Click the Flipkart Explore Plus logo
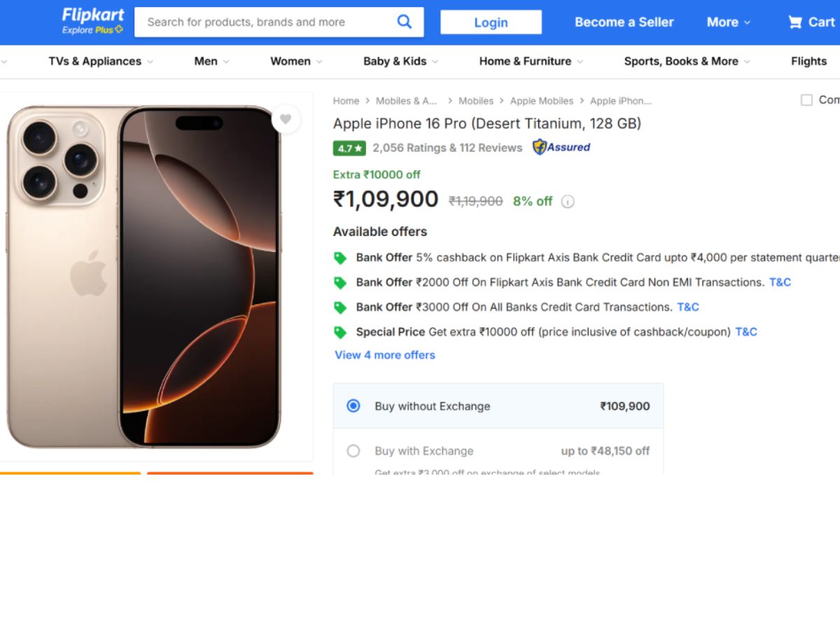This screenshot has width=840, height=630. [92, 21]
